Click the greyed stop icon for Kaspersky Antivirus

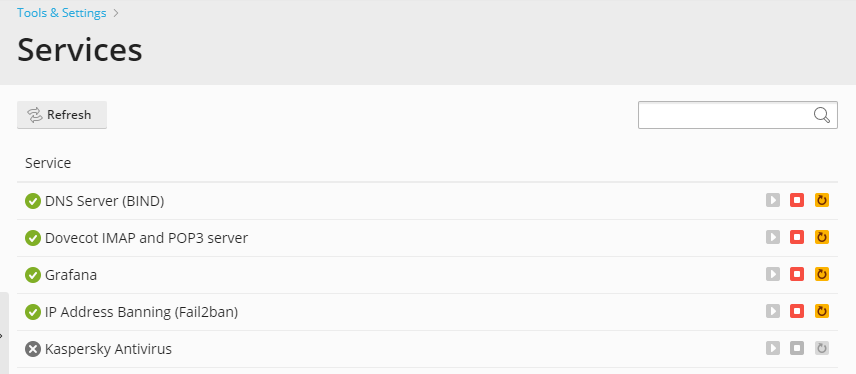point(797,348)
